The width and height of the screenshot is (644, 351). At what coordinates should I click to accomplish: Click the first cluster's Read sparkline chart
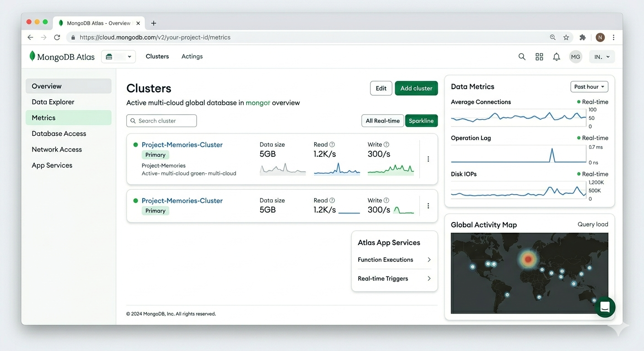pos(337,169)
